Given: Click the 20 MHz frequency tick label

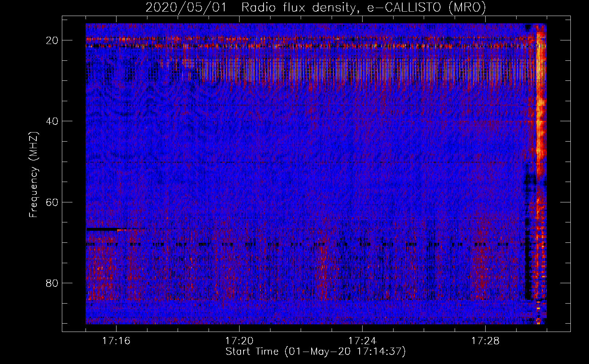Looking at the screenshot, I should tap(52, 40).
